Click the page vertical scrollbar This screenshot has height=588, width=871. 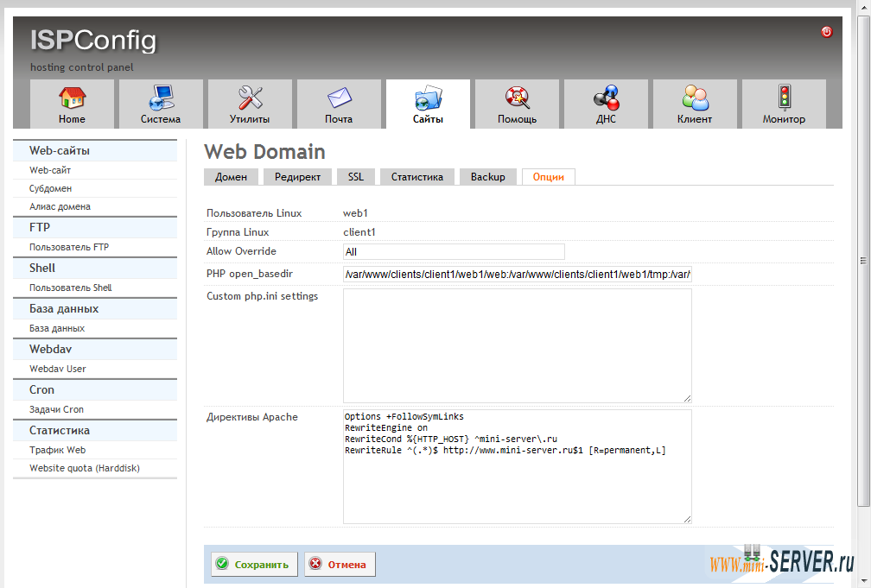click(863, 261)
